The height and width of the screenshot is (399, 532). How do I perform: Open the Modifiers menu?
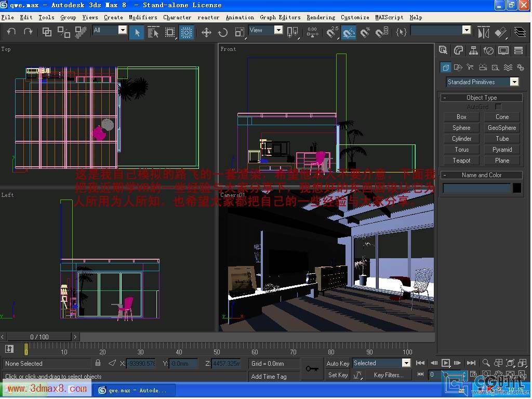(143, 17)
